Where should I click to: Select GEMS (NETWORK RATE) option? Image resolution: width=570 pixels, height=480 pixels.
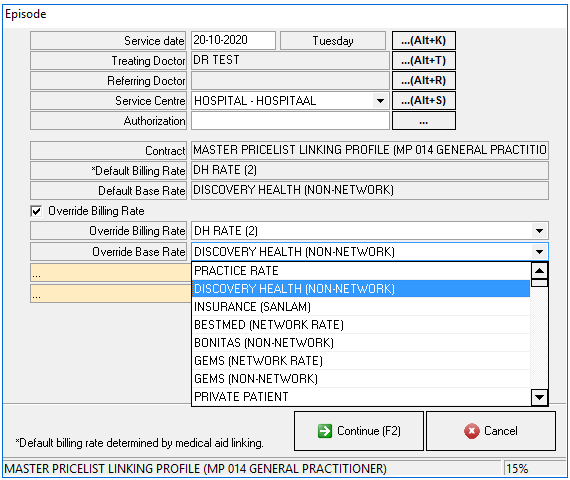pyautogui.click(x=361, y=361)
